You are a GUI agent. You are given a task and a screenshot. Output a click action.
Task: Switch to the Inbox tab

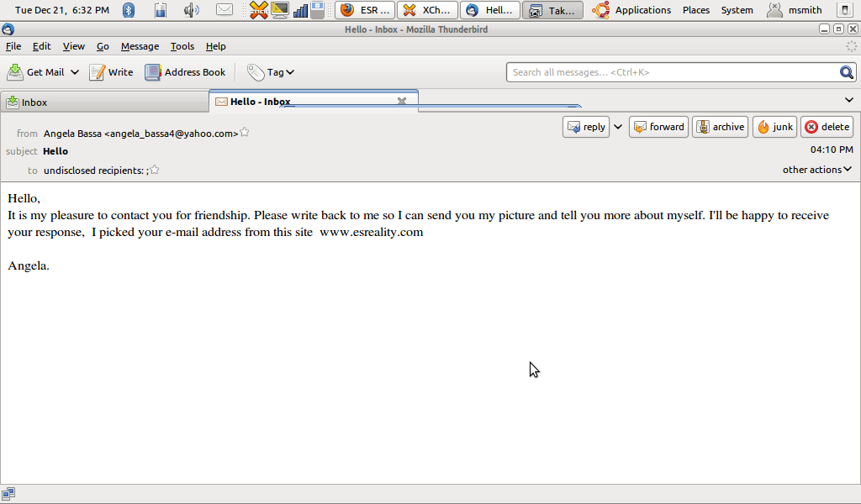pos(34,102)
